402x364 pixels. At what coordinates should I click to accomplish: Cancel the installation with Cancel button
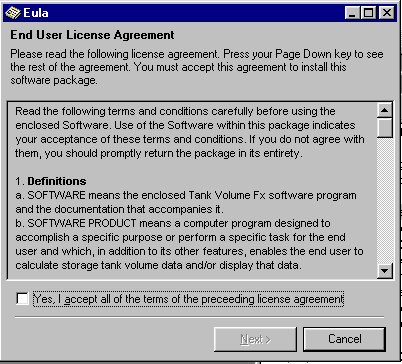tap(344, 339)
